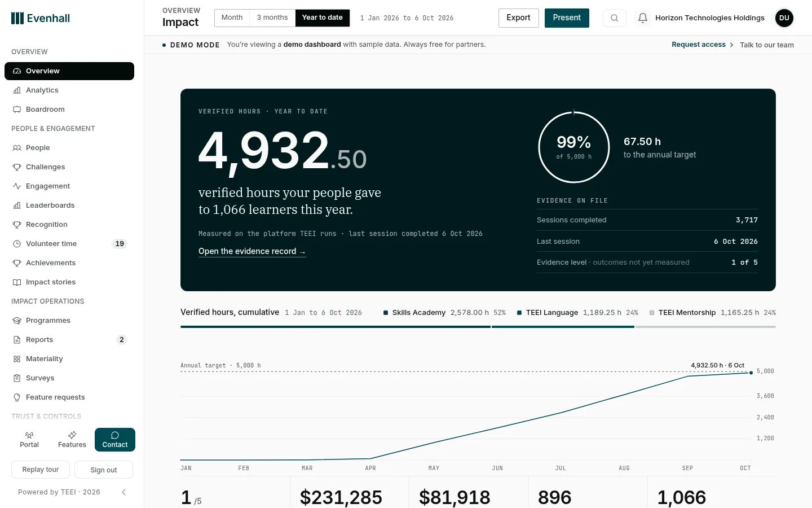Click the 4,932.50 h endpoint on the chart
This screenshot has width=812, height=508.
pos(751,373)
